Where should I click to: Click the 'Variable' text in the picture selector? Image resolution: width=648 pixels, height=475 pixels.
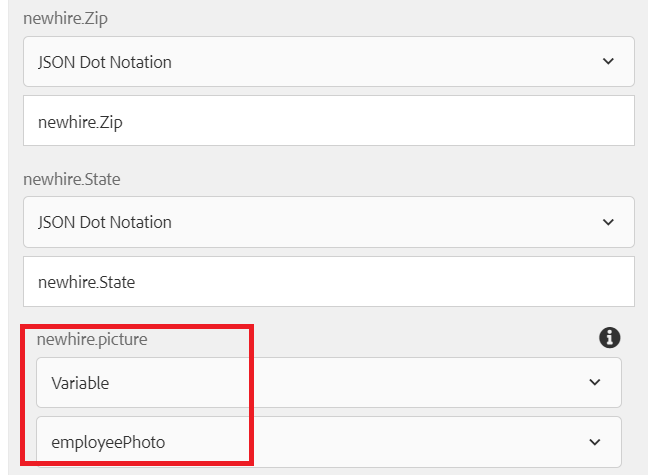coord(80,383)
